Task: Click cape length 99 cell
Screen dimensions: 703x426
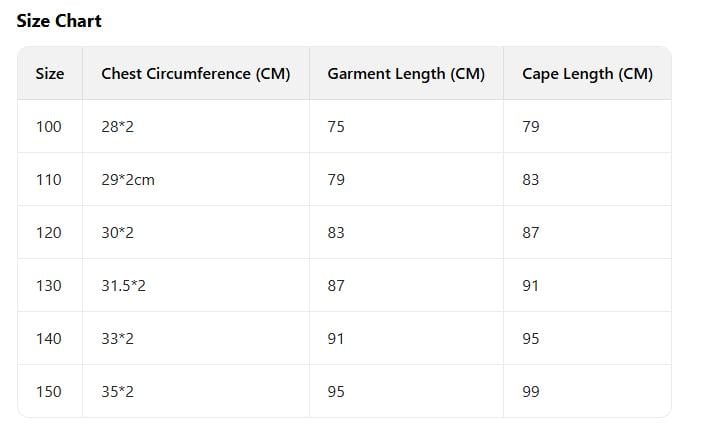Action: [531, 392]
